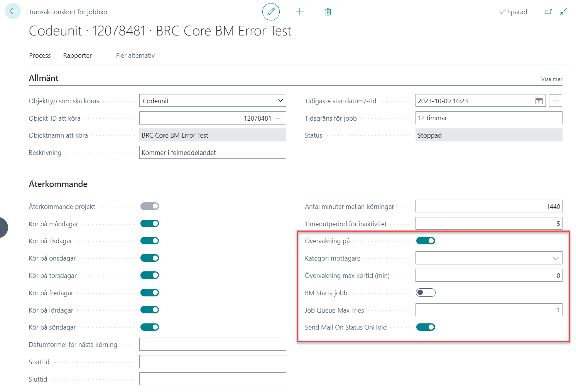Screen dimensions: 576x392
Task: Toggle Send Mail On Status OnHold
Action: tap(426, 327)
